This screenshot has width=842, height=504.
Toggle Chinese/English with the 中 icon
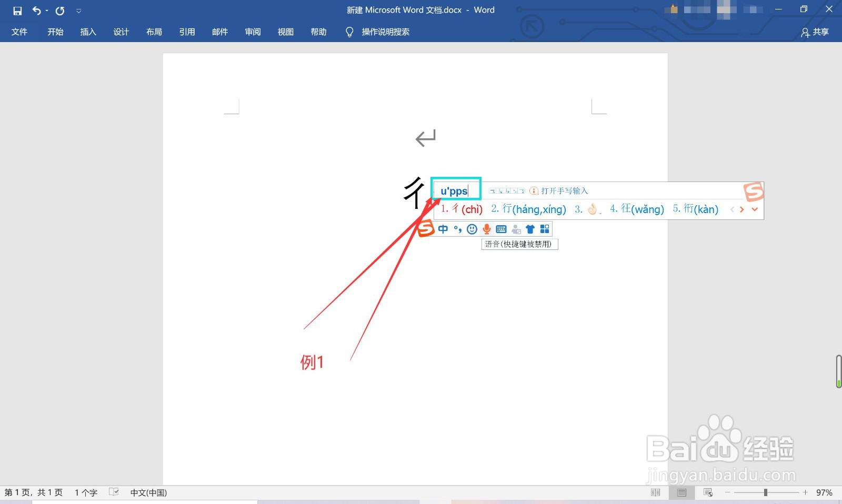(444, 229)
